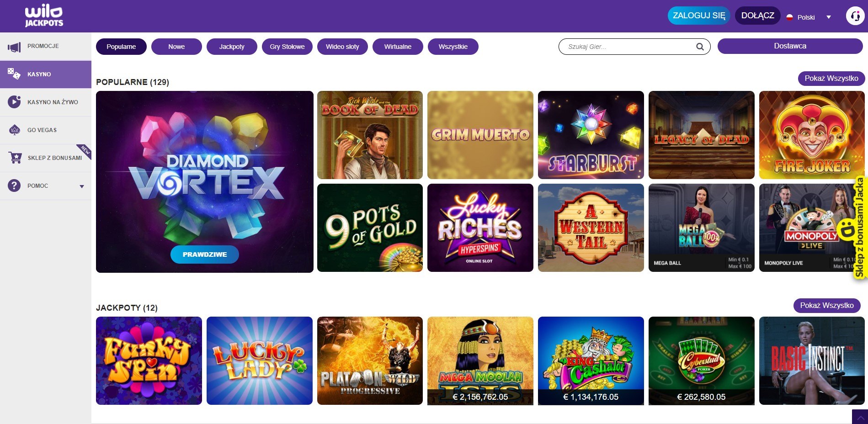Image resolution: width=868 pixels, height=424 pixels.
Task: Open the support chat icon
Action: click(x=855, y=16)
